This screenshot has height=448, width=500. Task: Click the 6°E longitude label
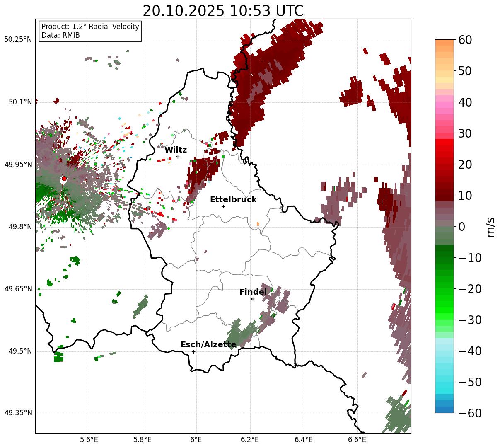pyautogui.click(x=196, y=440)
